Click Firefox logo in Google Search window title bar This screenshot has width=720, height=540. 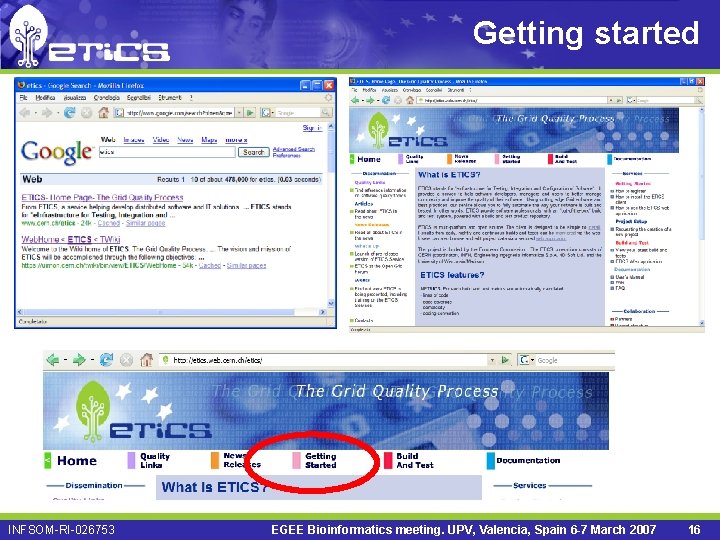click(x=21, y=85)
